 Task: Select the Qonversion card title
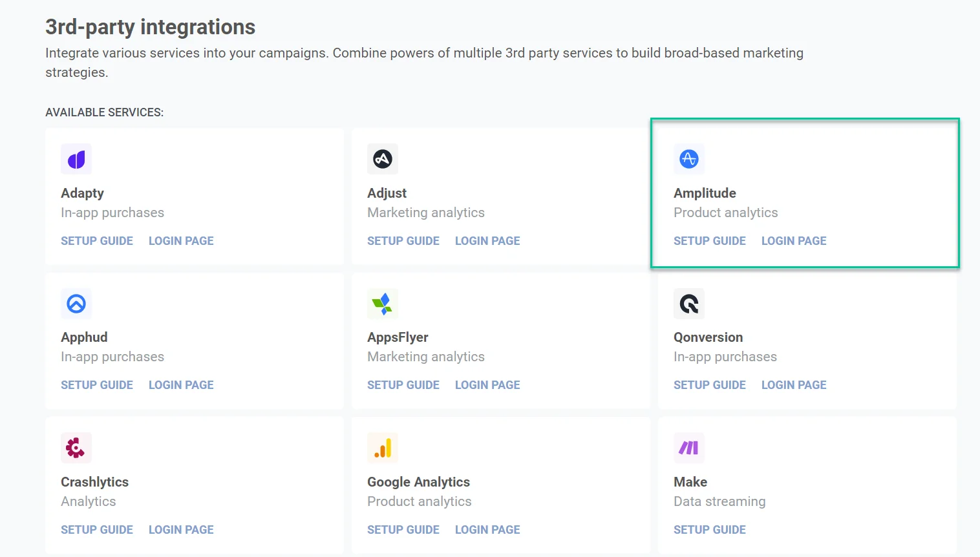tap(708, 337)
